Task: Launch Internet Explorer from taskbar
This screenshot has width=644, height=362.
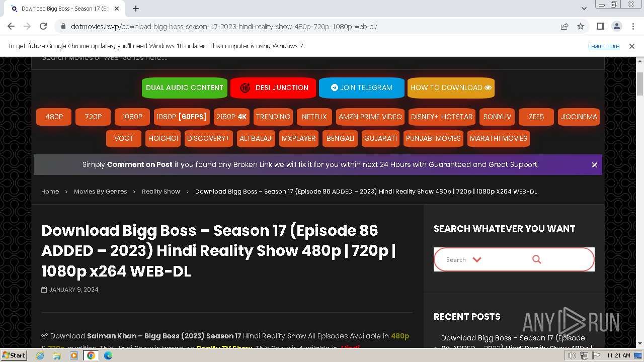Action: pos(40,355)
